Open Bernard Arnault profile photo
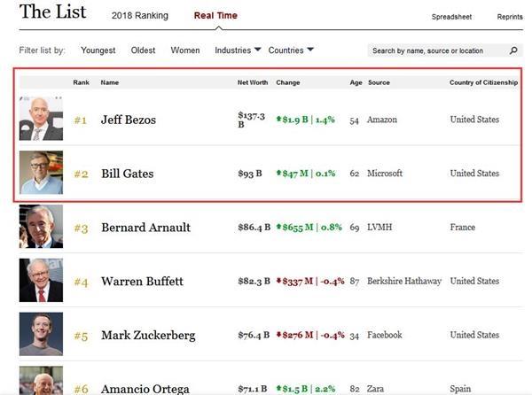The height and width of the screenshot is (395, 532). click(x=41, y=227)
